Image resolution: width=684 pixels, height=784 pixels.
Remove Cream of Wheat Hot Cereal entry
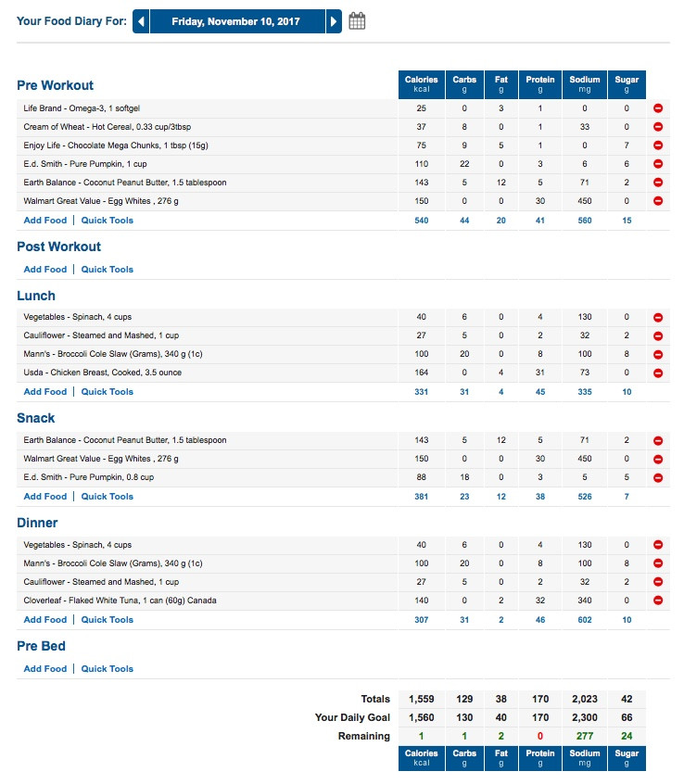pyautogui.click(x=658, y=127)
